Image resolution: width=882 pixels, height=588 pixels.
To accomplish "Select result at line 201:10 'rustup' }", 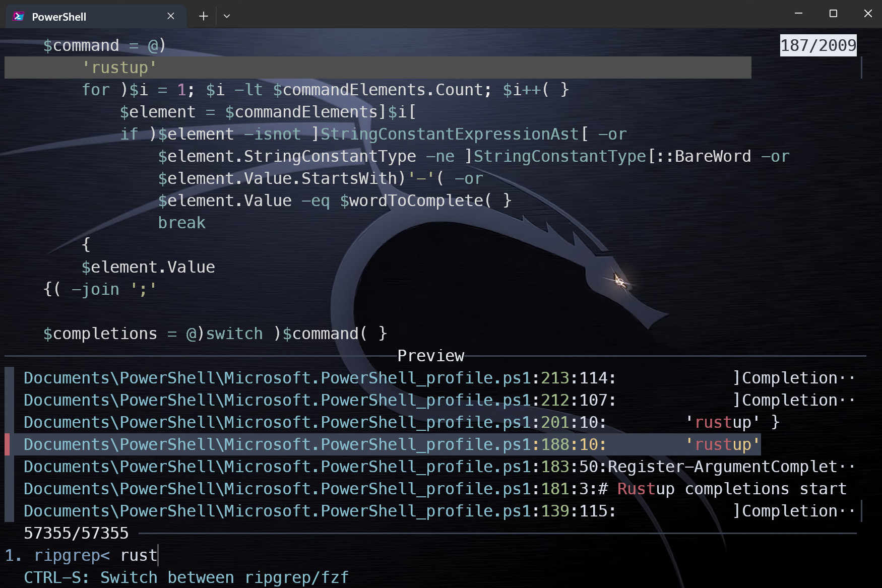I will point(402,422).
